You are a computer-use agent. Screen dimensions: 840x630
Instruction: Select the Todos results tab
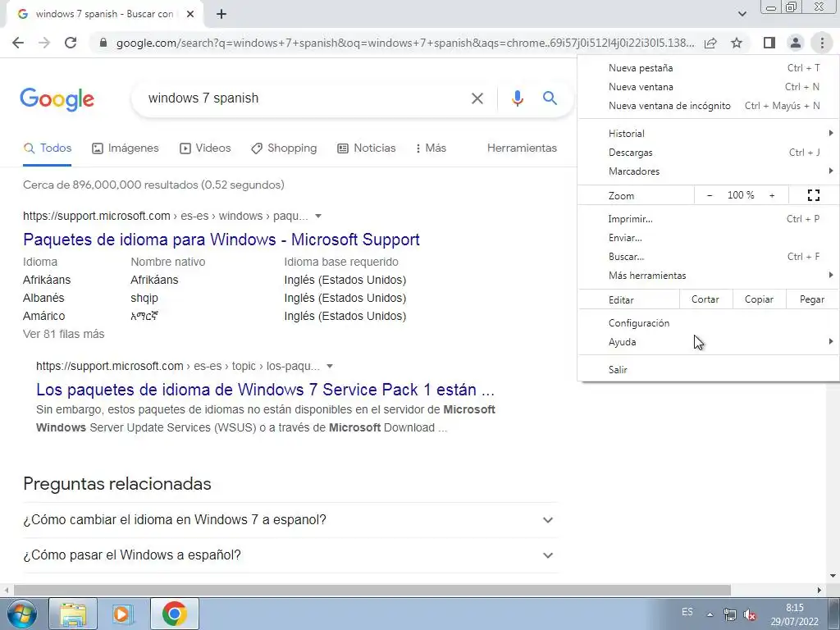point(48,148)
